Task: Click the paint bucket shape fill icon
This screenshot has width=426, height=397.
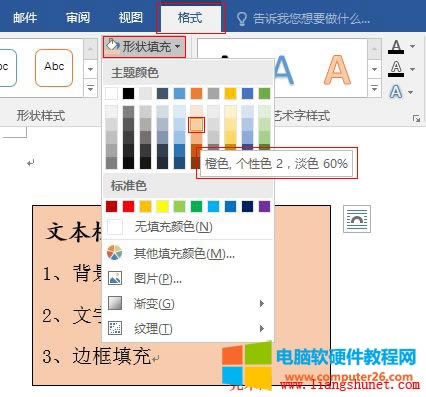Action: pyautogui.click(x=112, y=46)
